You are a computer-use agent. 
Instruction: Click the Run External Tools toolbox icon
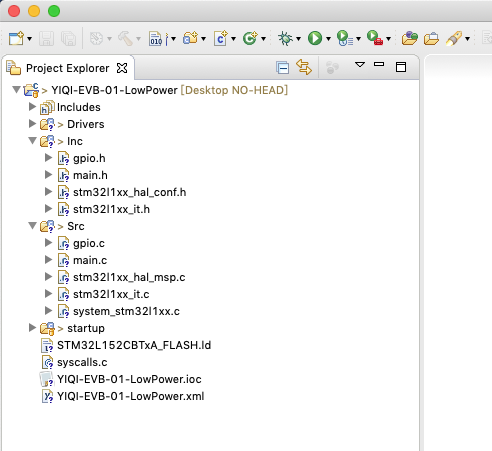click(375, 38)
